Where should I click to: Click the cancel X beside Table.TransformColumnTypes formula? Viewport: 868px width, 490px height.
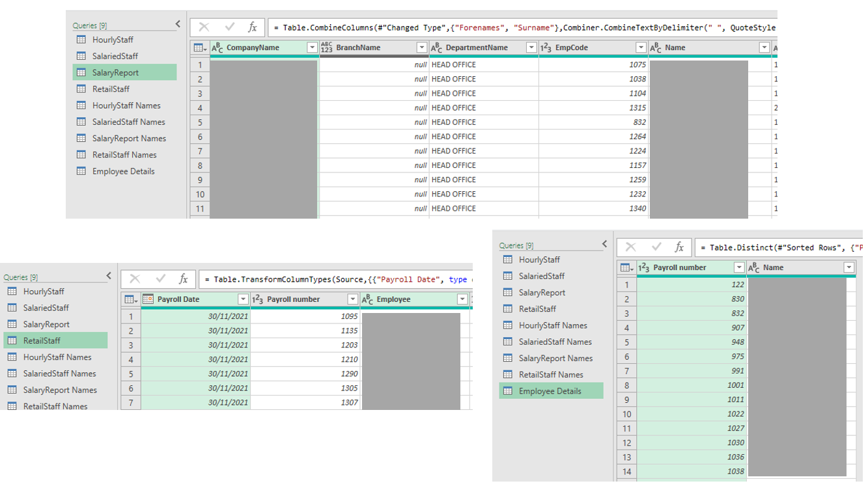[135, 279]
